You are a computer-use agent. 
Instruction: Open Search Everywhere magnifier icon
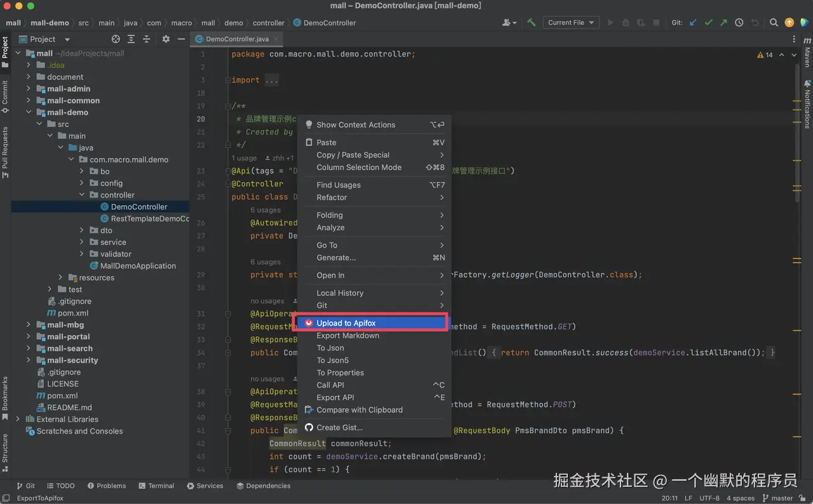tap(774, 22)
